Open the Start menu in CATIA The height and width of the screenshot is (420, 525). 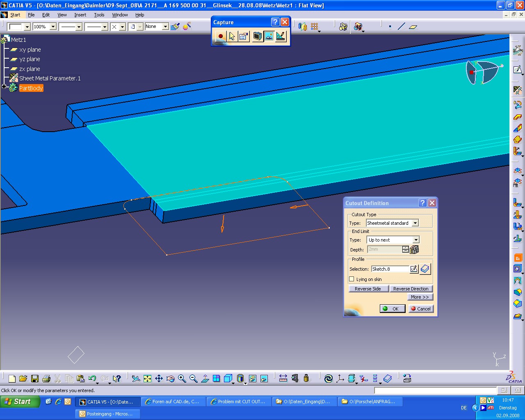[15, 15]
